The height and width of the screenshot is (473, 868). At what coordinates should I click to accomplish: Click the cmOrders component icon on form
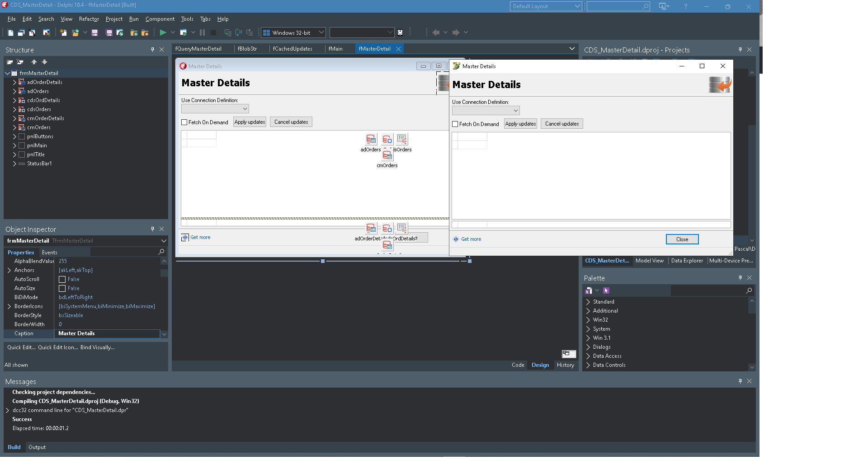[x=387, y=155]
